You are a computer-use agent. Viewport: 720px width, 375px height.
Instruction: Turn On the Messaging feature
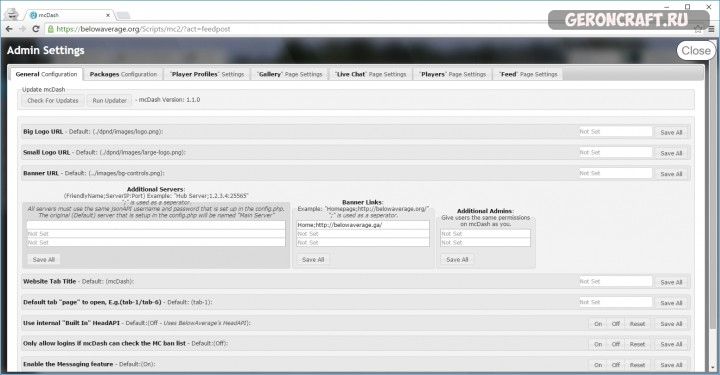click(x=598, y=365)
